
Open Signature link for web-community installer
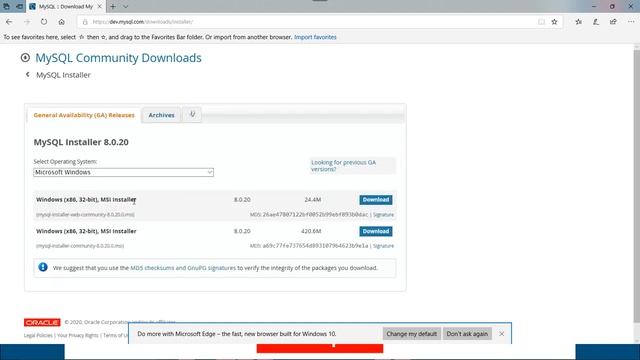383,215
